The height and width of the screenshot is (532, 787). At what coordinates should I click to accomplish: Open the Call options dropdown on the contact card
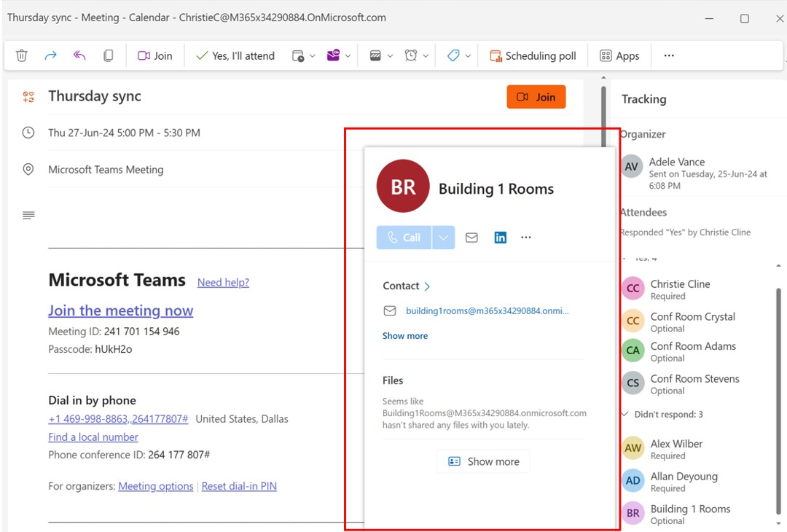pyautogui.click(x=443, y=237)
